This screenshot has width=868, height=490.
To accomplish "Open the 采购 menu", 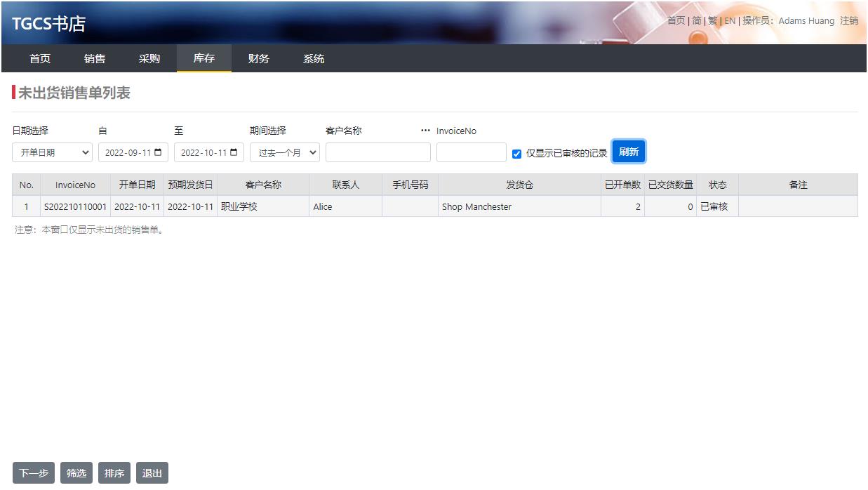I will pyautogui.click(x=149, y=59).
